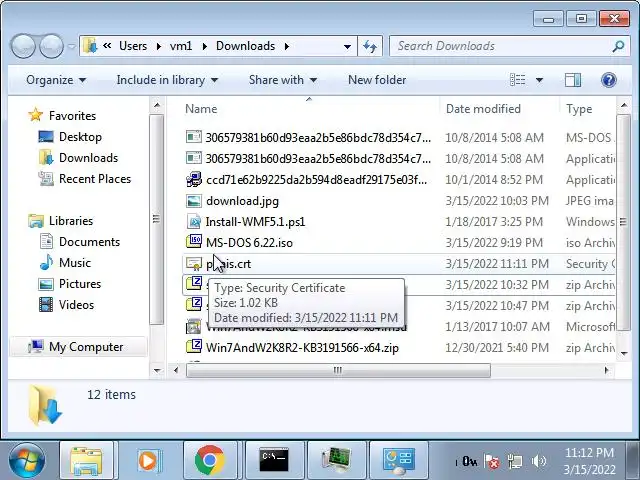The width and height of the screenshot is (640, 480).
Task: Select the MS-DOS type 306579381b60 file icon
Action: point(194,137)
